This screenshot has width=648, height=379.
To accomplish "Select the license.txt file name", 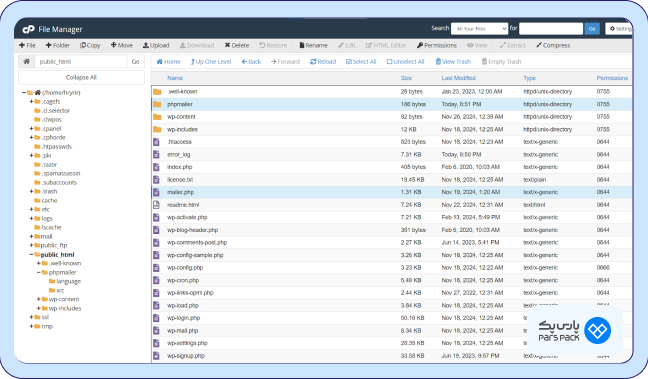I will tap(180, 180).
